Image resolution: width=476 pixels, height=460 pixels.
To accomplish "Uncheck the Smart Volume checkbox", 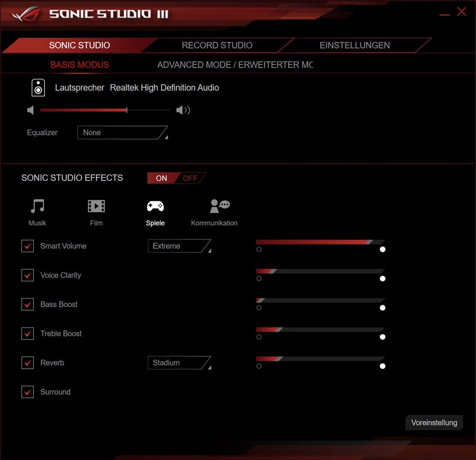I will [x=28, y=246].
